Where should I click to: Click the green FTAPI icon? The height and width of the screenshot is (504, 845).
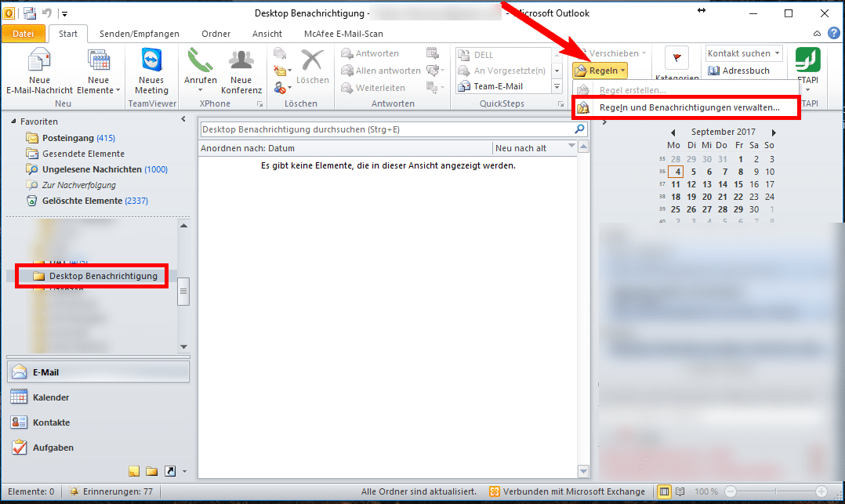point(808,60)
